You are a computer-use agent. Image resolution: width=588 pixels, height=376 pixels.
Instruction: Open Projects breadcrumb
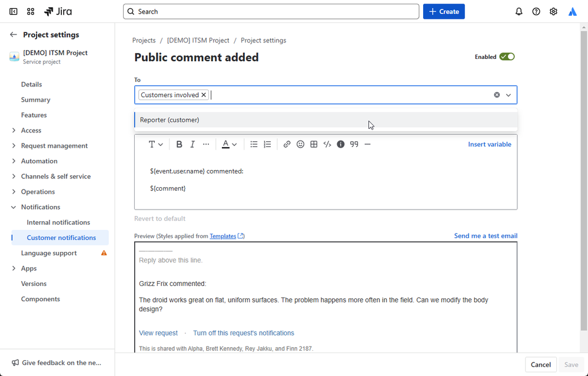tap(144, 41)
